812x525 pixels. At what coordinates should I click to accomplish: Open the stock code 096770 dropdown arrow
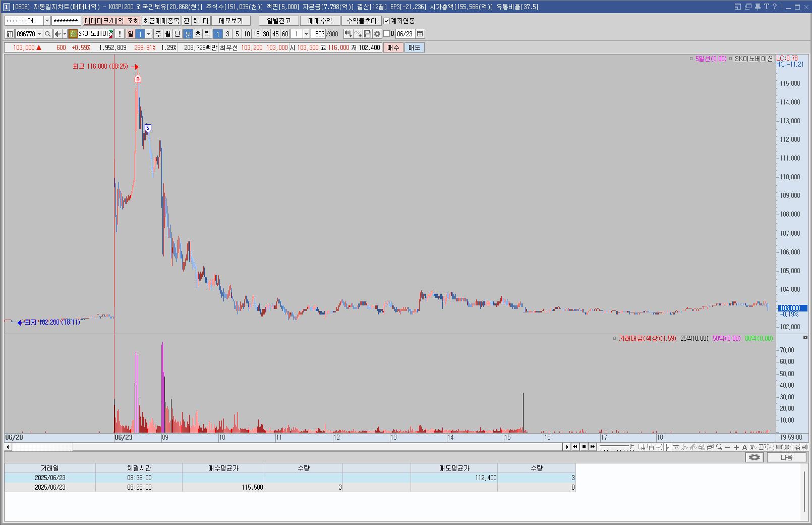click(39, 34)
